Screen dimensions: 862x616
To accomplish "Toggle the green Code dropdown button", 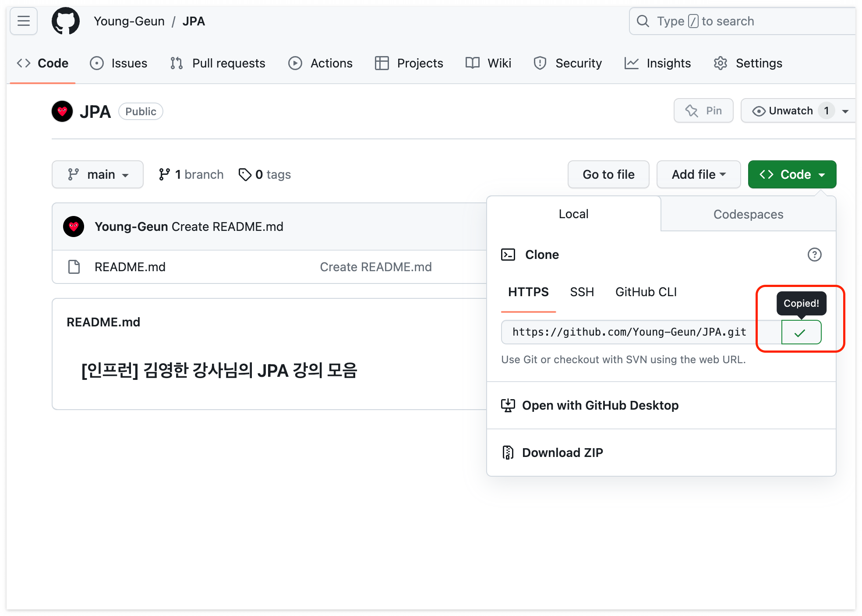I will click(792, 174).
